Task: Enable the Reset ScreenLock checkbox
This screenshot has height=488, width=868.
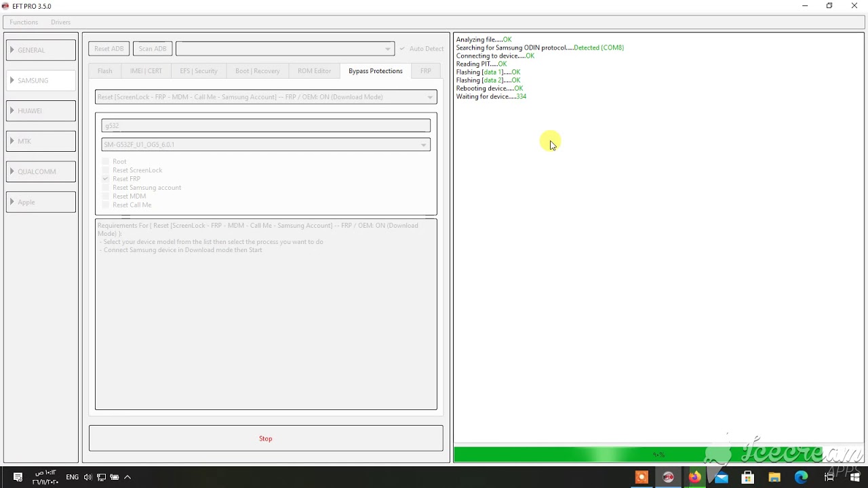Action: [x=106, y=170]
